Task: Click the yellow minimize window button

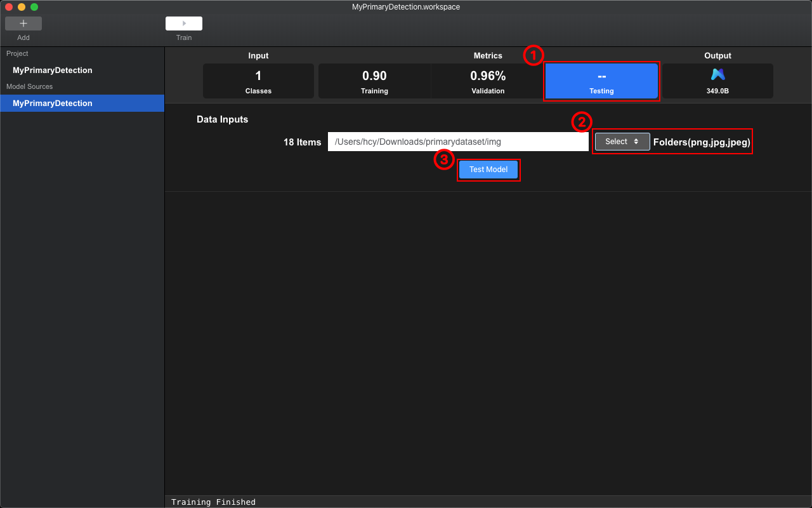Action: pos(22,7)
